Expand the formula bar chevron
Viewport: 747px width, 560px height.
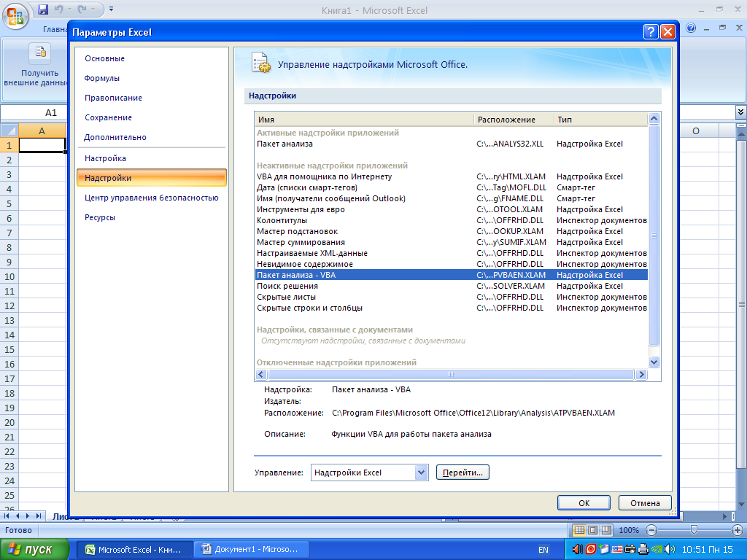click(x=741, y=112)
